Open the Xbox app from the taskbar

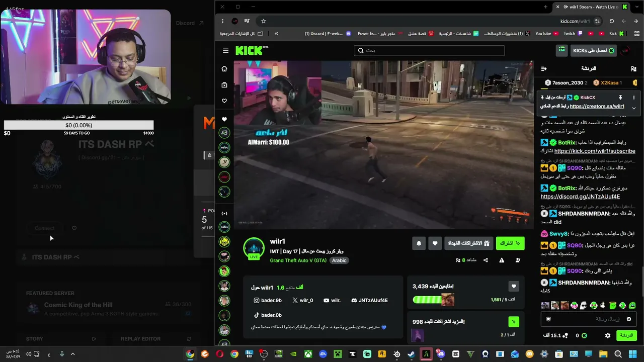[x=308, y=354]
